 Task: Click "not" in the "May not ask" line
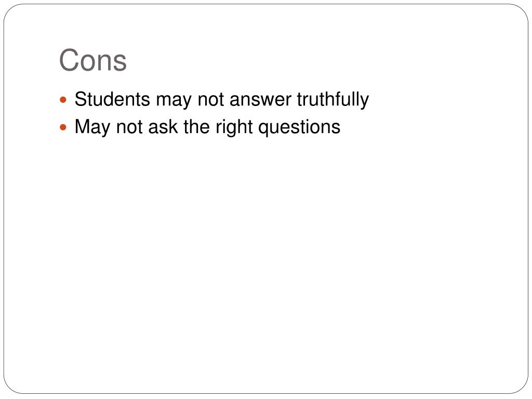(129, 127)
